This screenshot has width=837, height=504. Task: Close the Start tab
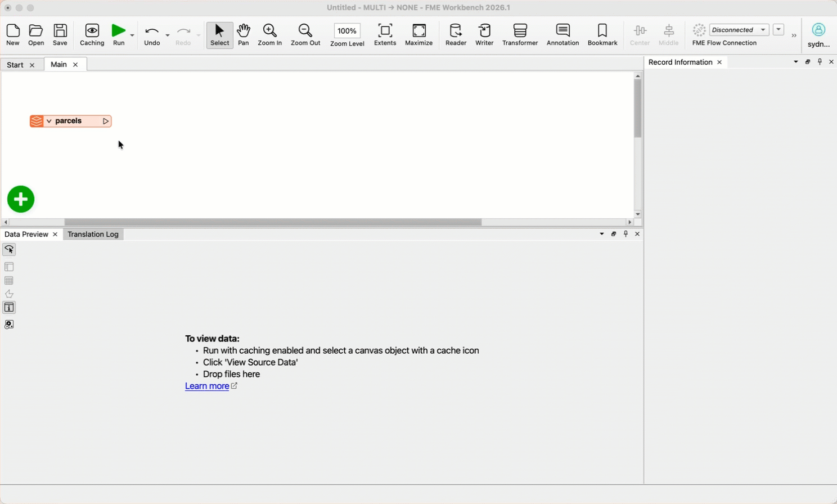tap(32, 65)
